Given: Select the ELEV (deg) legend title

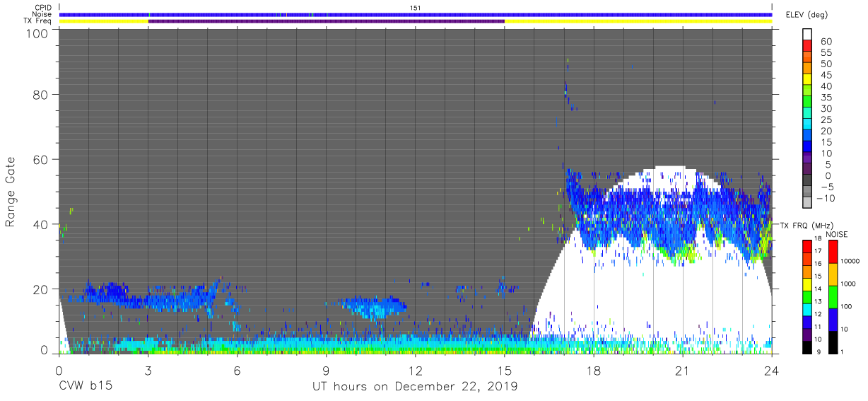Looking at the screenshot, I should tap(807, 15).
